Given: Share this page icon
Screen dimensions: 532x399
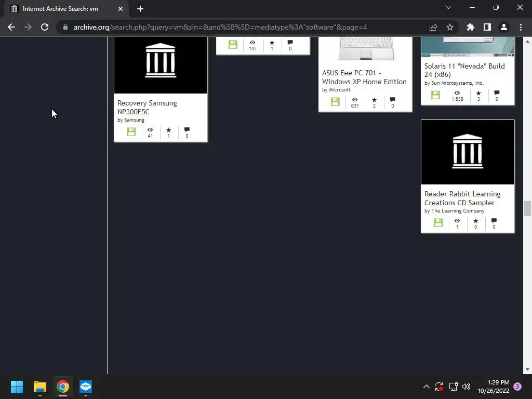Looking at the screenshot, I should tap(433, 27).
